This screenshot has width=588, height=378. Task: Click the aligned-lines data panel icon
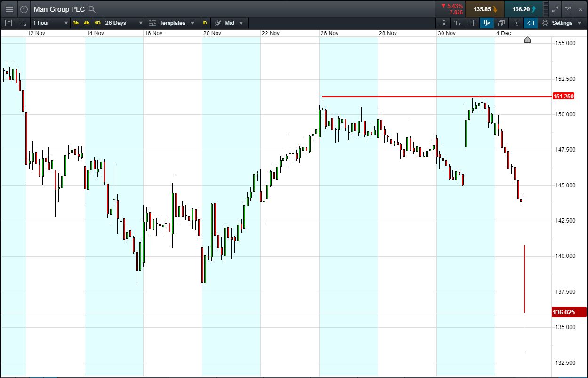click(443, 23)
